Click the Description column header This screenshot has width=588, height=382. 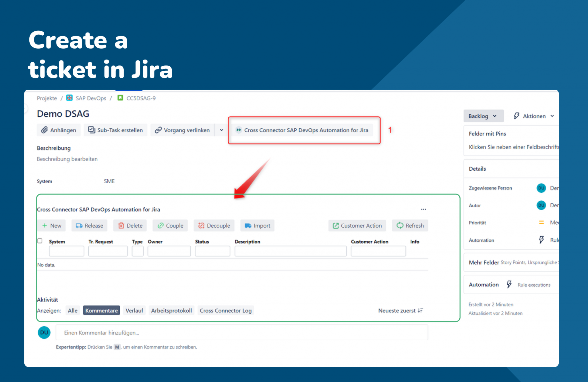pyautogui.click(x=247, y=242)
